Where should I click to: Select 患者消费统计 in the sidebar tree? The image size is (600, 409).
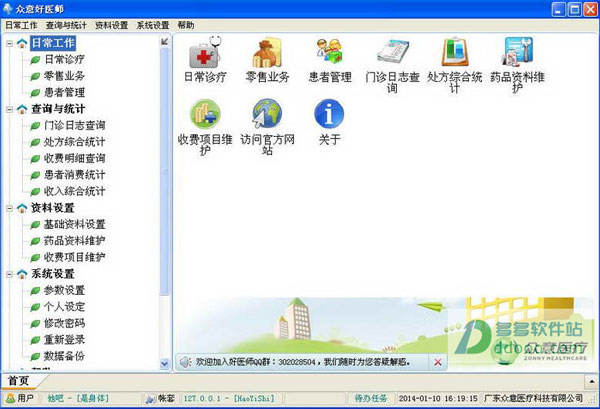pos(75,175)
